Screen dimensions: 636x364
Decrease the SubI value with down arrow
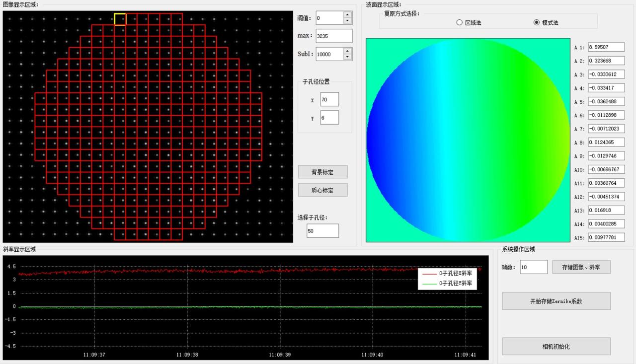pos(347,57)
